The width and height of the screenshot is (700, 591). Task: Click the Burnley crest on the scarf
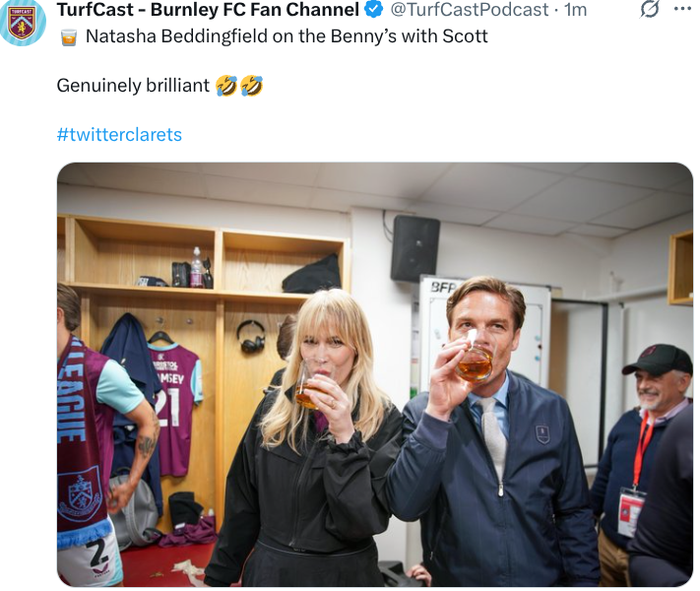click(x=79, y=492)
